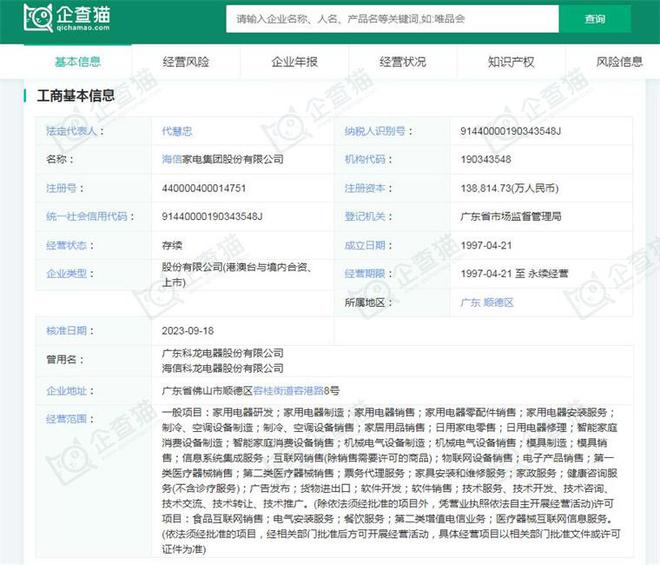Click the 纳税人识别号 label
Screen dimensions: 660x565
[378, 131]
